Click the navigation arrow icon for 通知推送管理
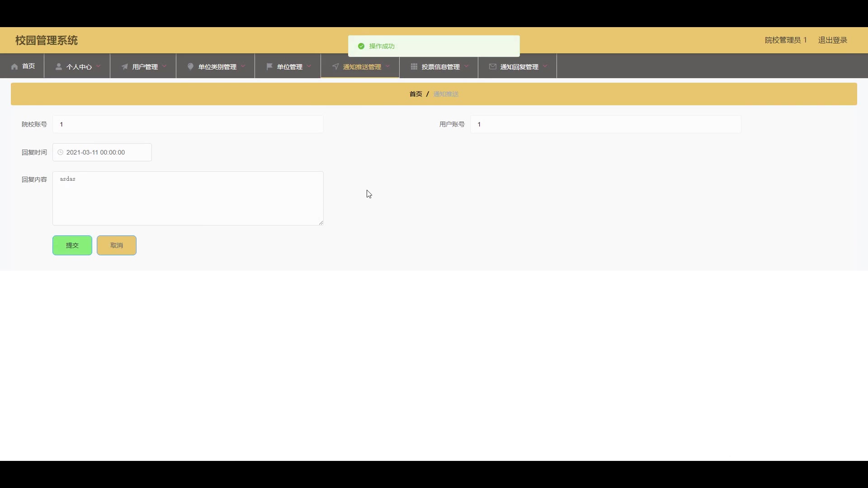The height and width of the screenshot is (488, 868). [335, 66]
